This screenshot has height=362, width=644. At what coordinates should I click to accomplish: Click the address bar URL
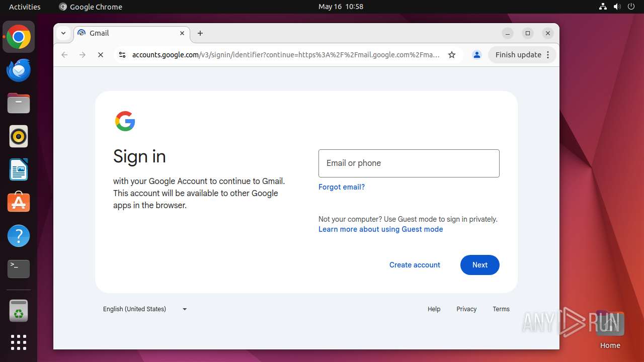click(x=286, y=55)
